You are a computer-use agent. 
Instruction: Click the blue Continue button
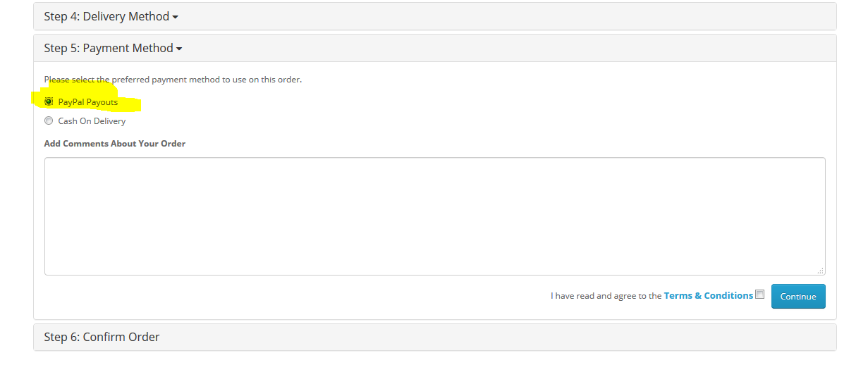(798, 296)
